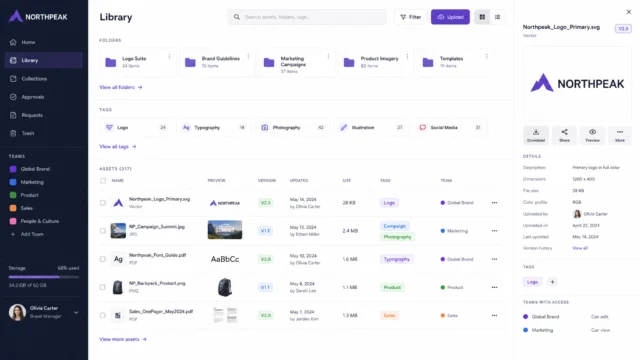Select the Photography tag card
Screen dimensions: 640x360
[293, 128]
